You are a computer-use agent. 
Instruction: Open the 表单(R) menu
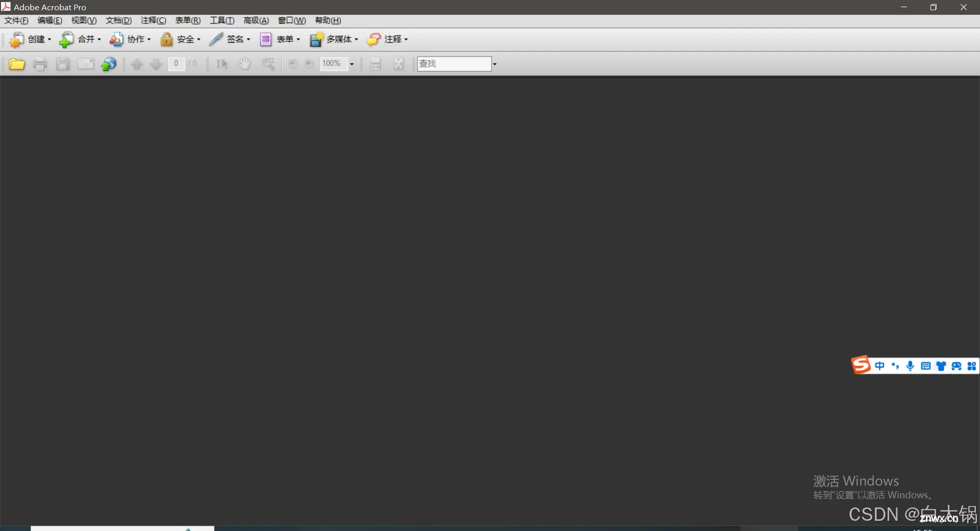[x=188, y=20]
